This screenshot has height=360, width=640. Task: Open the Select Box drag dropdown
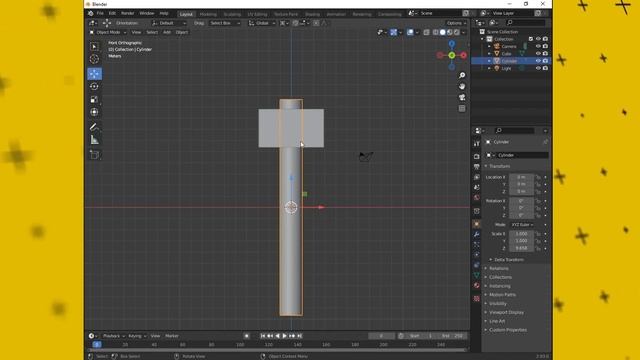224,23
